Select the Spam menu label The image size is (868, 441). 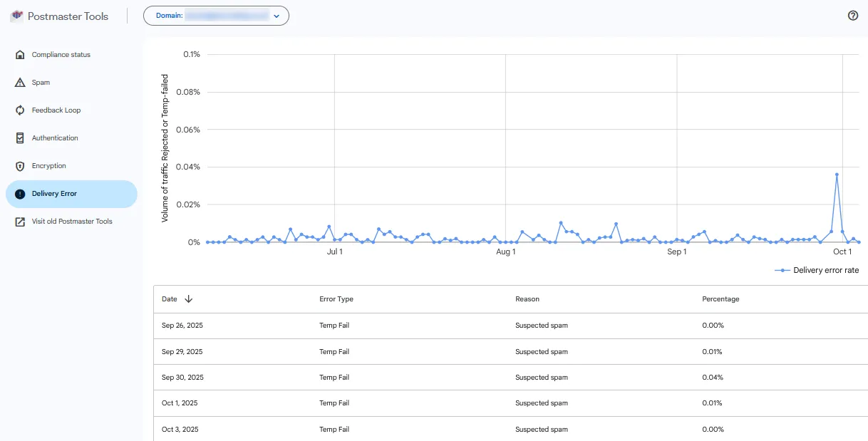(x=41, y=83)
